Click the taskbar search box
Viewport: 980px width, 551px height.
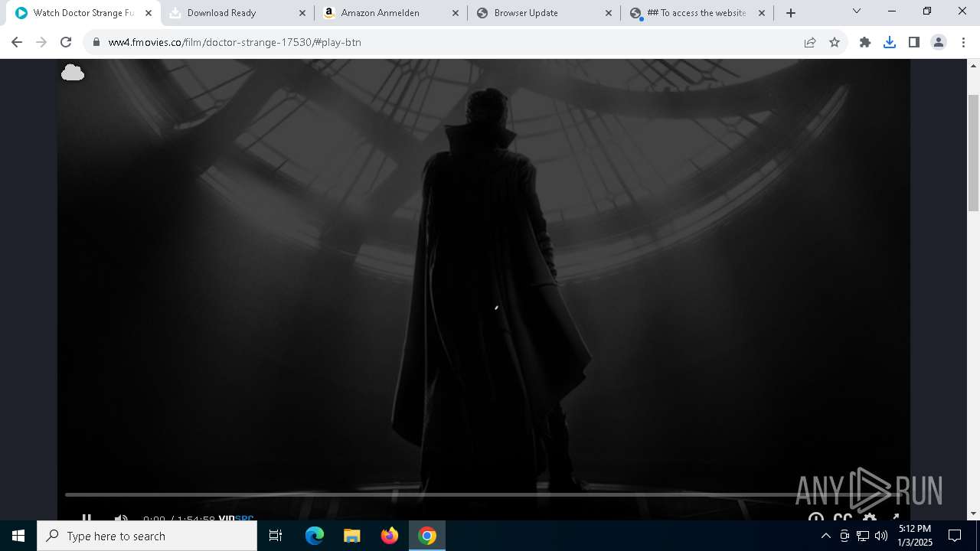(147, 536)
